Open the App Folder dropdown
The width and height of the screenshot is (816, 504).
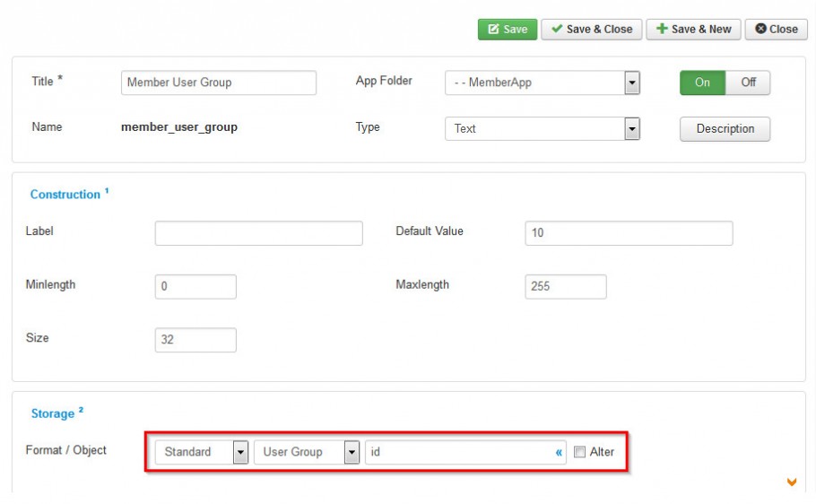click(x=543, y=83)
